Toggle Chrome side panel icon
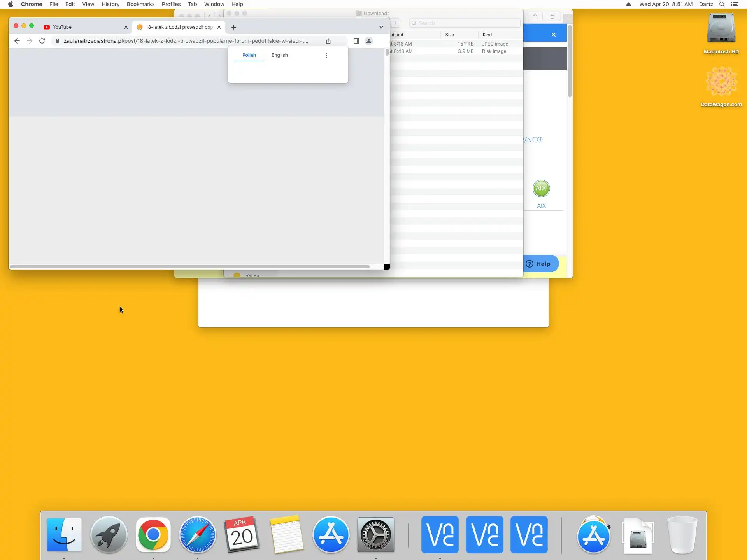Image resolution: width=747 pixels, height=560 pixels. pyautogui.click(x=356, y=41)
